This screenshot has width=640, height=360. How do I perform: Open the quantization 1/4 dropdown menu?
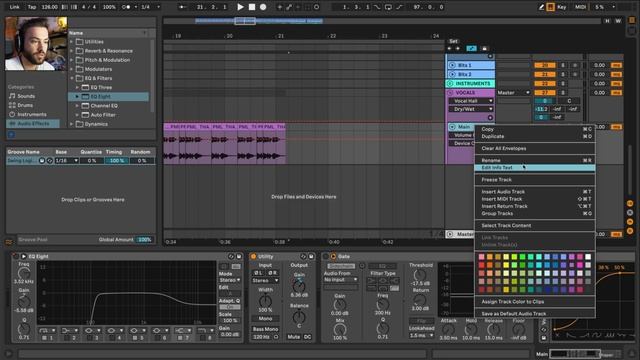pyautogui.click(x=151, y=7)
